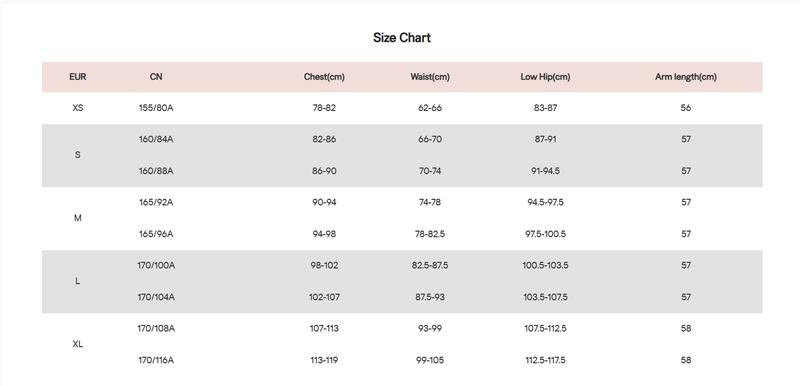Click the Size Chart title
800x386 pixels.
(x=402, y=38)
